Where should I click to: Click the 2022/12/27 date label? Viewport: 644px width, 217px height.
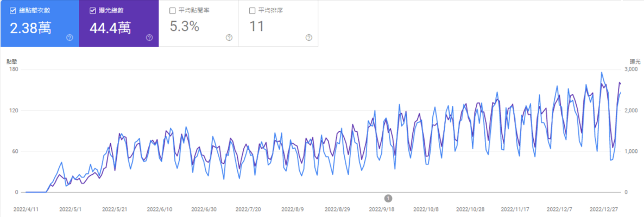click(x=604, y=209)
